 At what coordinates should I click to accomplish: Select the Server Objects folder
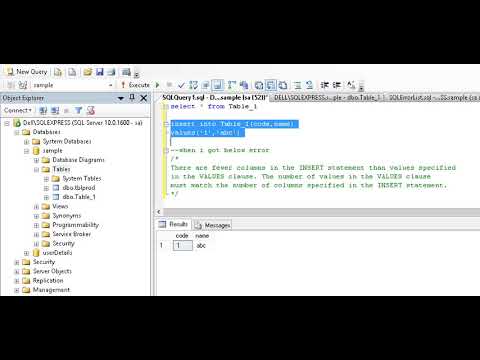[x=52, y=271]
